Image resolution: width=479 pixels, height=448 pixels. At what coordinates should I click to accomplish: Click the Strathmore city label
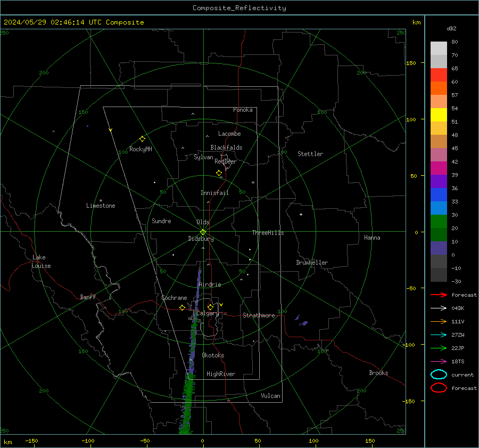[x=259, y=315]
